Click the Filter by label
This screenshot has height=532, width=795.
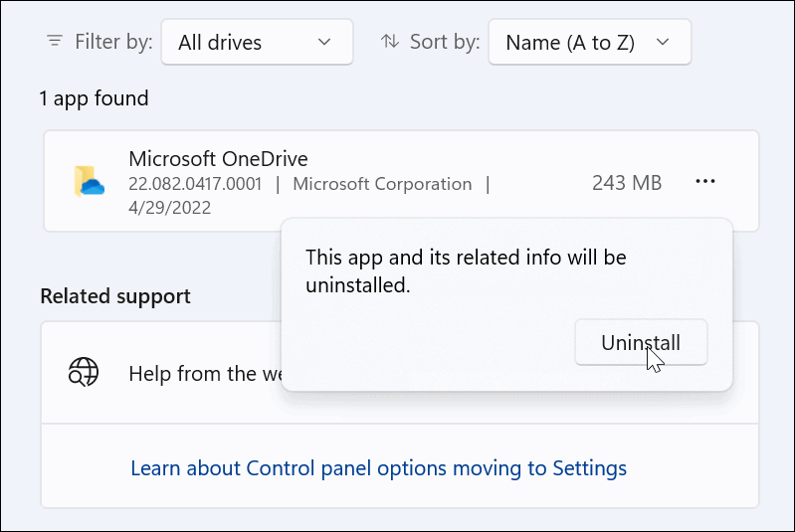113,42
